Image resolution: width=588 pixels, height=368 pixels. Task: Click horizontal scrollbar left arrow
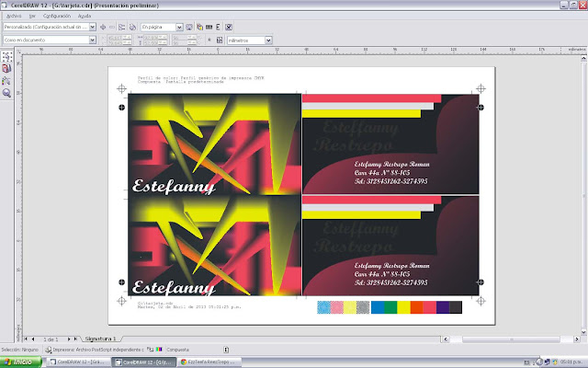(x=445, y=339)
